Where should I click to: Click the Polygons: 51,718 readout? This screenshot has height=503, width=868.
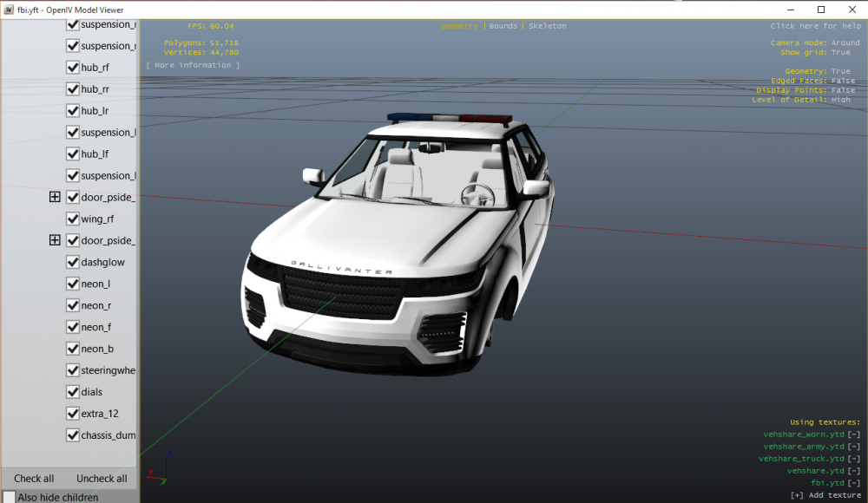pos(201,42)
